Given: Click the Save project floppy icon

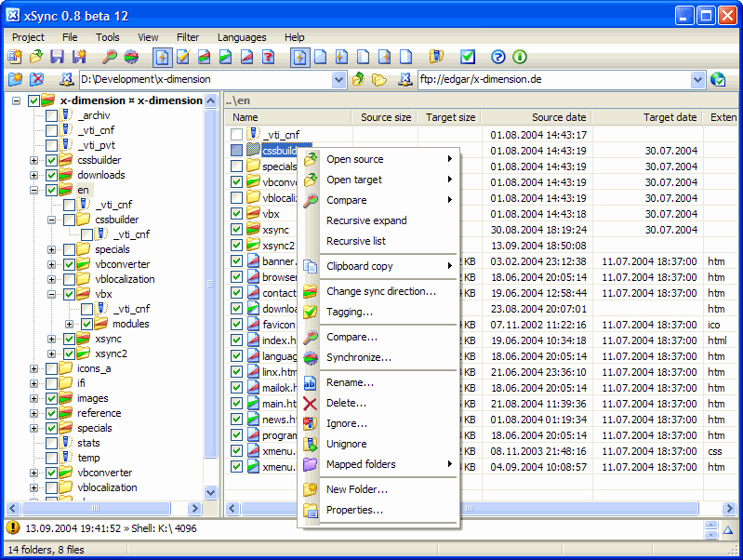Looking at the screenshot, I should click(x=57, y=57).
